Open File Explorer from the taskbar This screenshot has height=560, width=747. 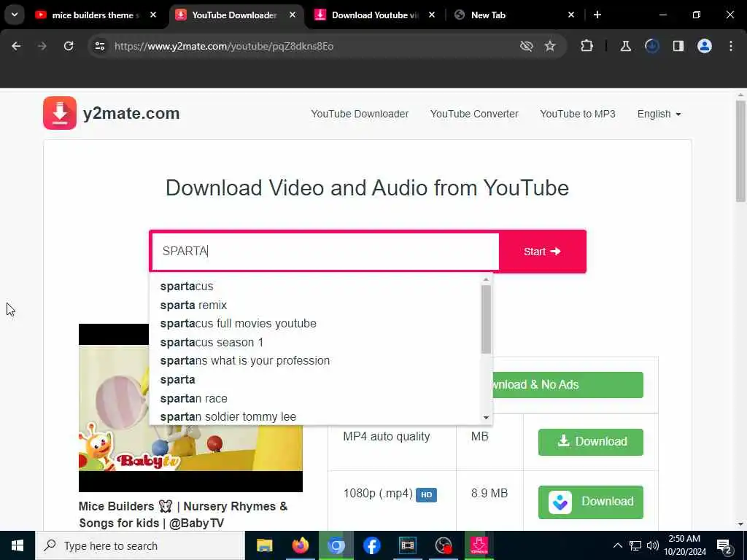[264, 545]
